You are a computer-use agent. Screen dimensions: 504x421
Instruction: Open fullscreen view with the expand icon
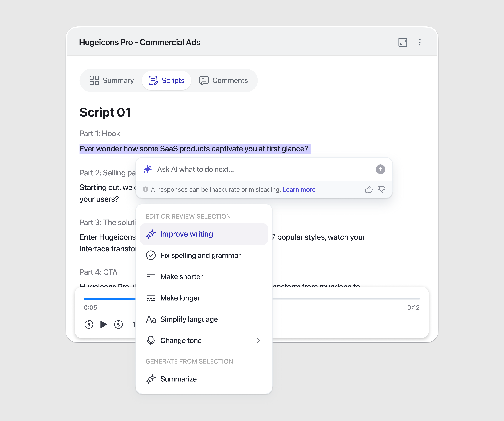(403, 42)
